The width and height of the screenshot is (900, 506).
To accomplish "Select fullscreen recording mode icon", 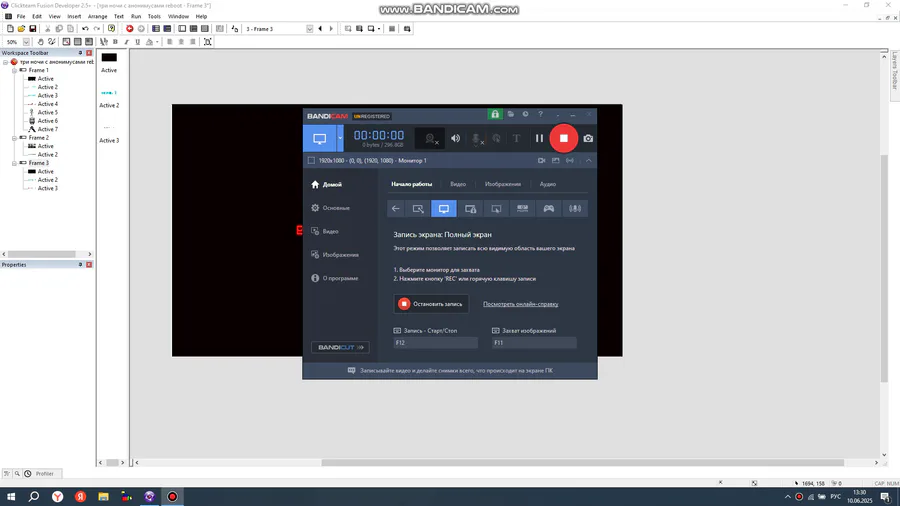I will point(444,208).
